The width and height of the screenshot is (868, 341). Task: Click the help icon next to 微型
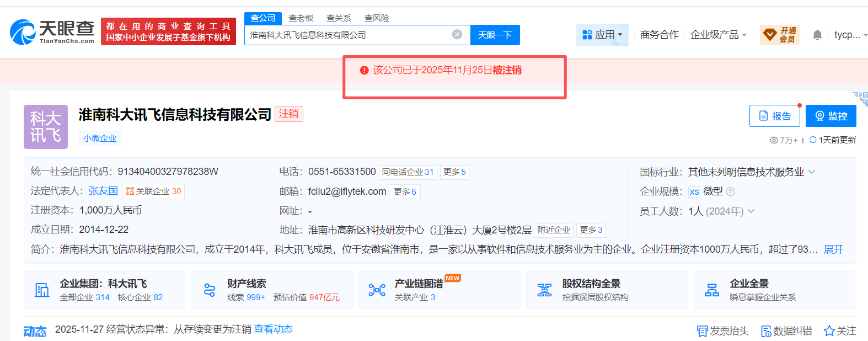731,191
